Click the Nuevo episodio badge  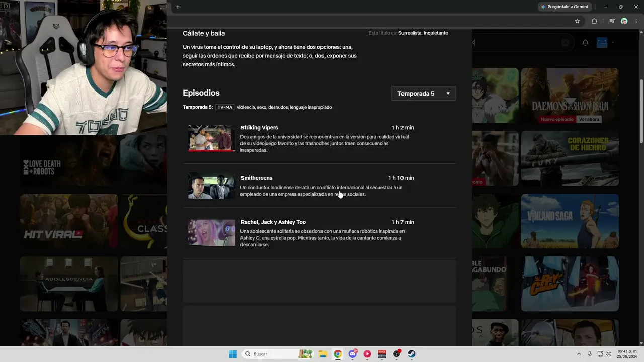pos(557,119)
